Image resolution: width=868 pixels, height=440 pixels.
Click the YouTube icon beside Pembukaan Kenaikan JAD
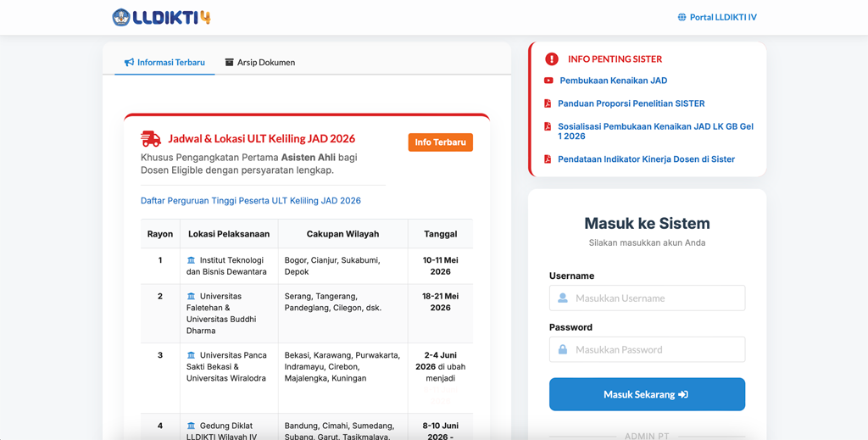[548, 81]
